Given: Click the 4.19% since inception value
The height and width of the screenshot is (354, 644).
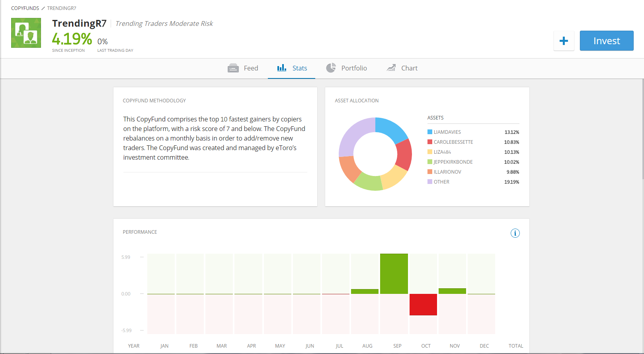Looking at the screenshot, I should (x=72, y=39).
